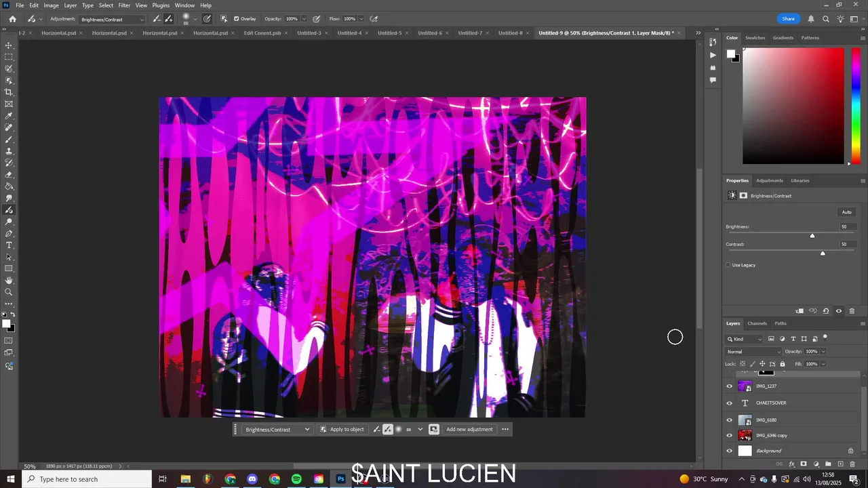Viewport: 868px width, 488px height.
Task: Toggle the layer filter on/off switch
Action: (825, 337)
